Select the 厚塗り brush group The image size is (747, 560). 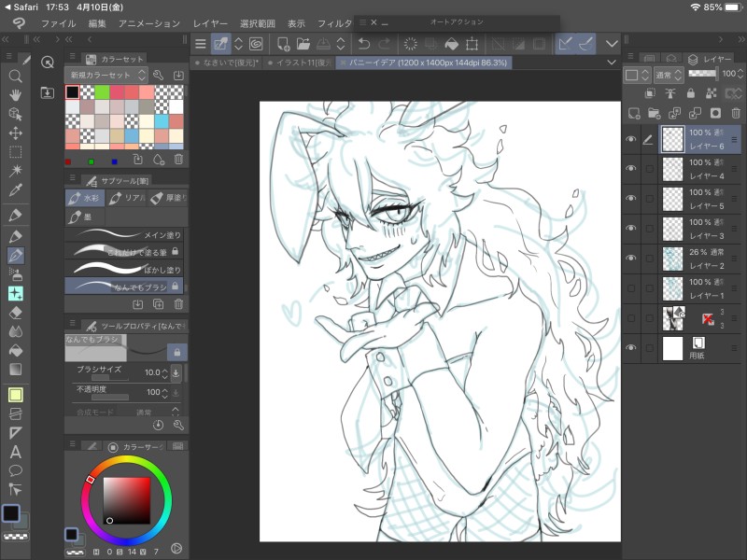click(x=168, y=198)
